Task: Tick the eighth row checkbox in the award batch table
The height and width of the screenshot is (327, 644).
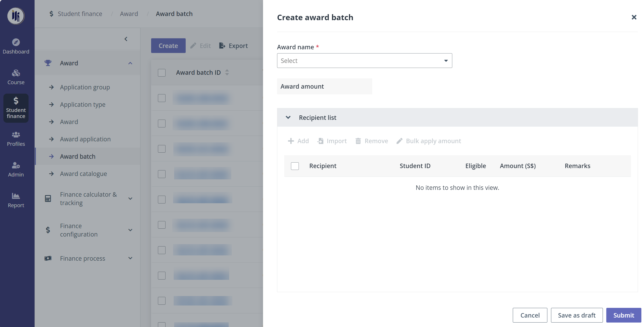Action: click(x=162, y=276)
